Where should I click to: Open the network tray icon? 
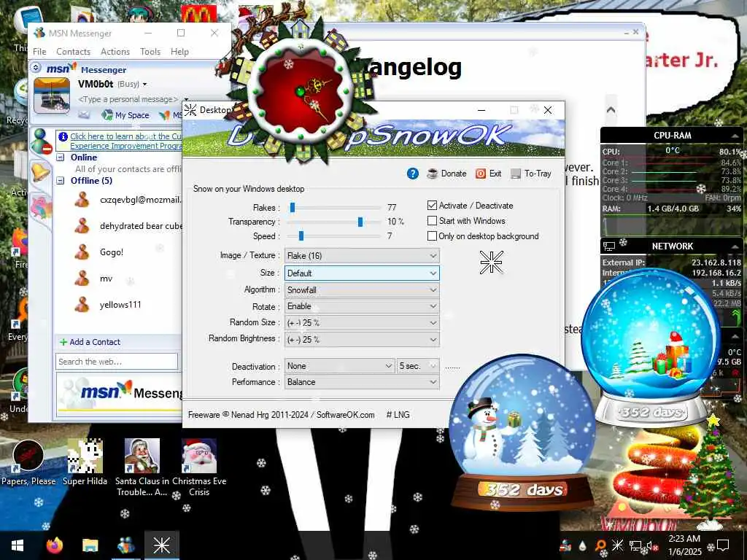635,545
